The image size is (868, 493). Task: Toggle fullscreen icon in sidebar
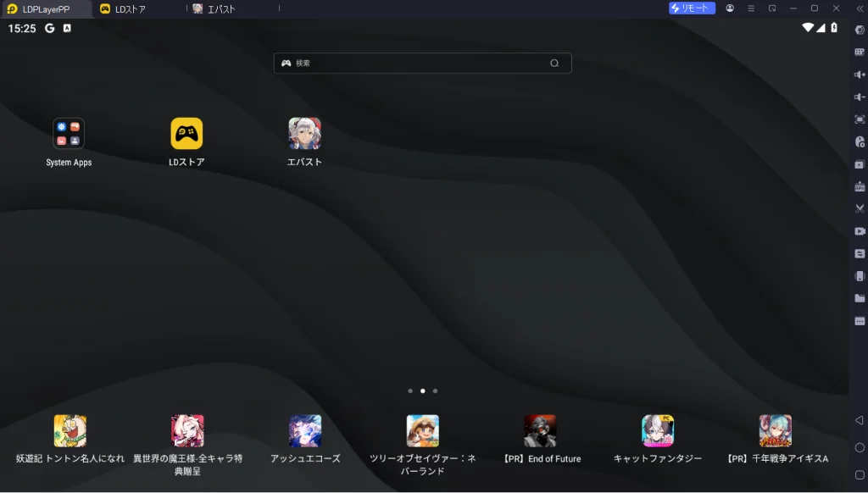(x=860, y=119)
